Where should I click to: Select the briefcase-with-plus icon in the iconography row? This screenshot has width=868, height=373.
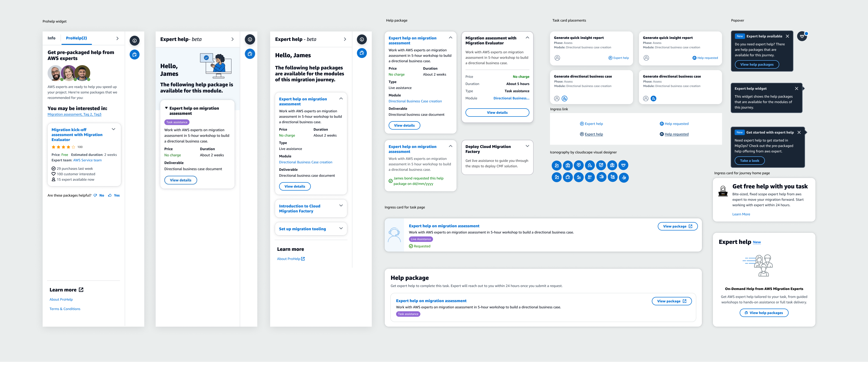tap(568, 177)
